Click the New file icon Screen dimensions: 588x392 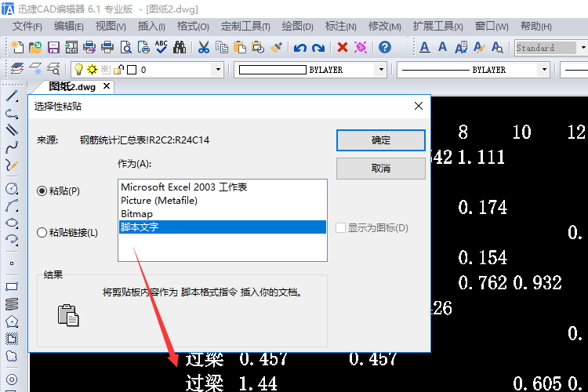[17, 48]
